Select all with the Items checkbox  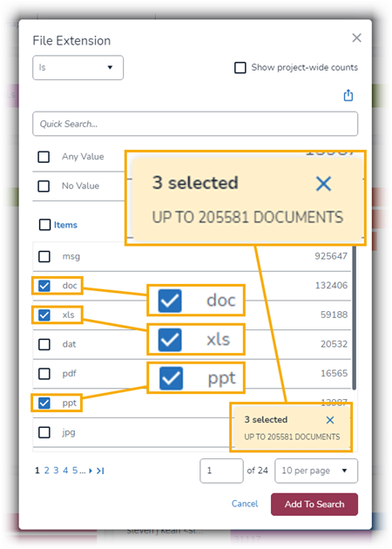point(44,225)
